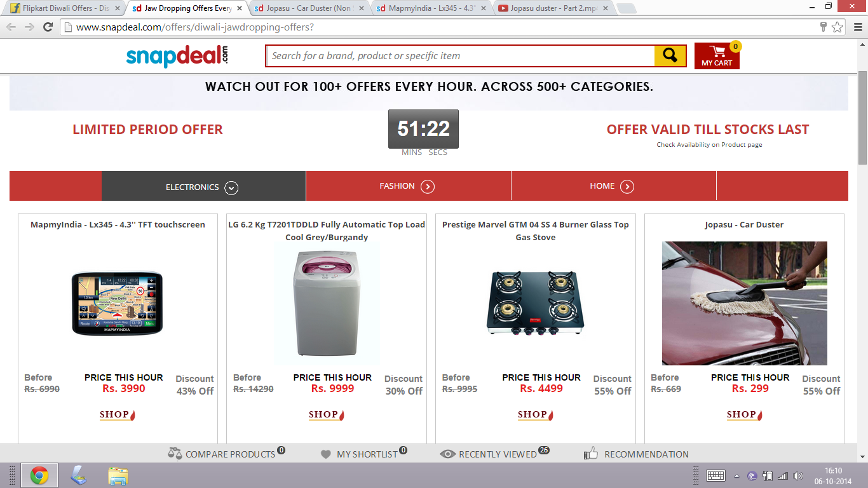The height and width of the screenshot is (488, 868).
Task: Click the yellow search magnifier button
Action: 670,55
